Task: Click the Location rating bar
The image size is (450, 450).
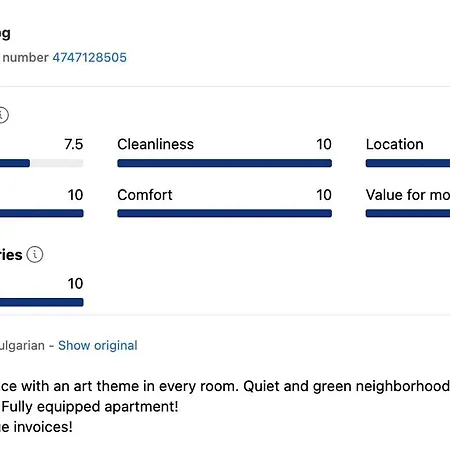Action: click(x=408, y=163)
